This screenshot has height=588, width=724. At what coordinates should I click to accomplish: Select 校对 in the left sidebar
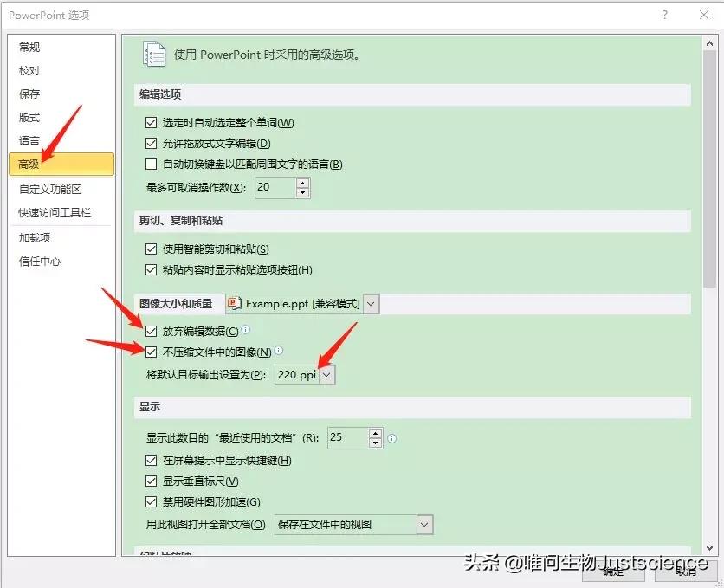[29, 70]
